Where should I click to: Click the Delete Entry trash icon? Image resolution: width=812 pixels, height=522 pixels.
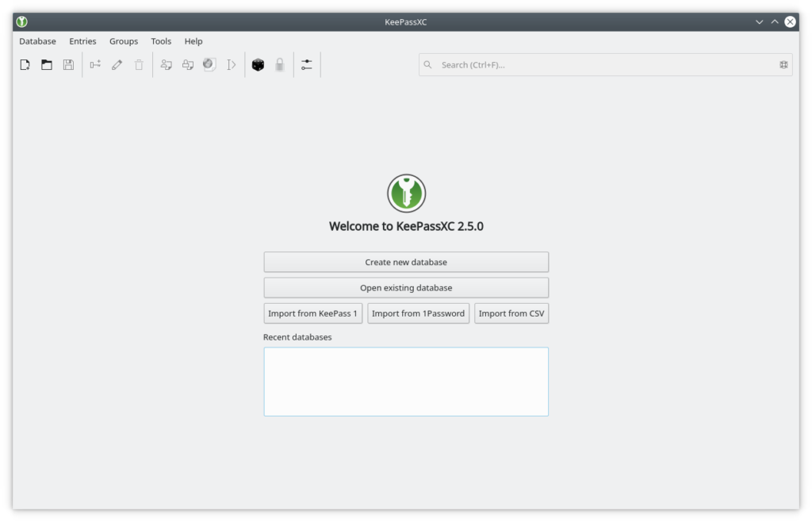point(139,65)
